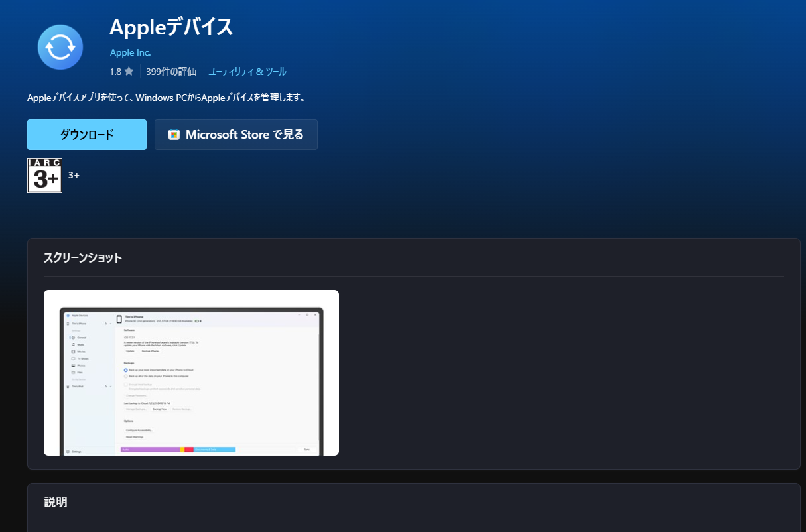Click the スクリーンショット section heading

[83, 258]
